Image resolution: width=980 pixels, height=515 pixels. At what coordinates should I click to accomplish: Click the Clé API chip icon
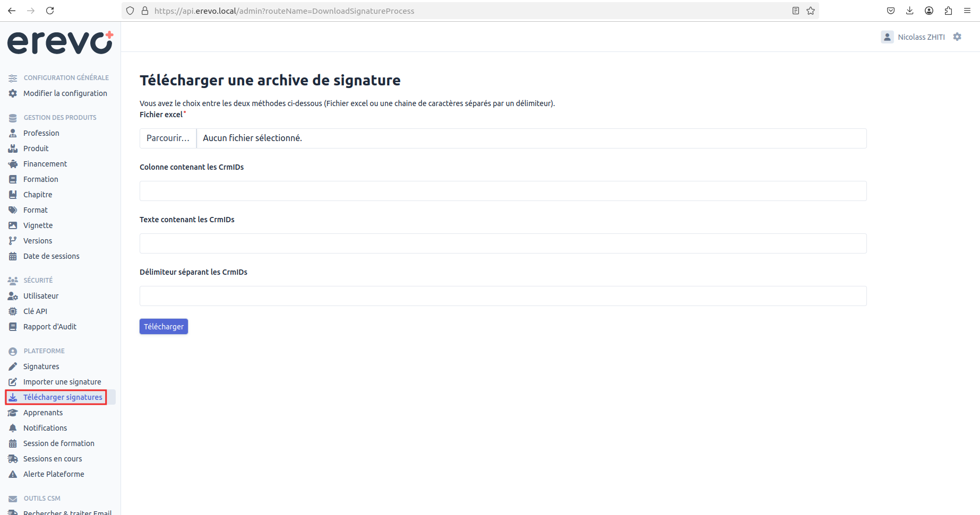coord(13,311)
